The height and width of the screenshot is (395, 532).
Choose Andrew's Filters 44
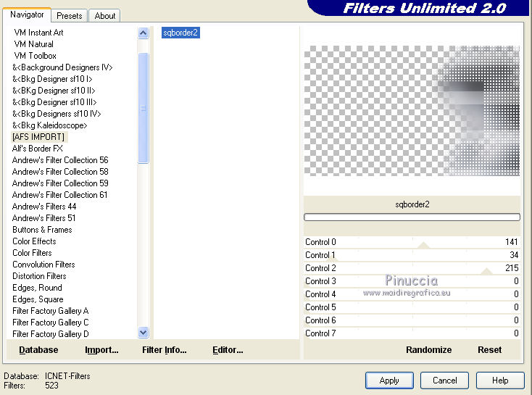point(44,207)
